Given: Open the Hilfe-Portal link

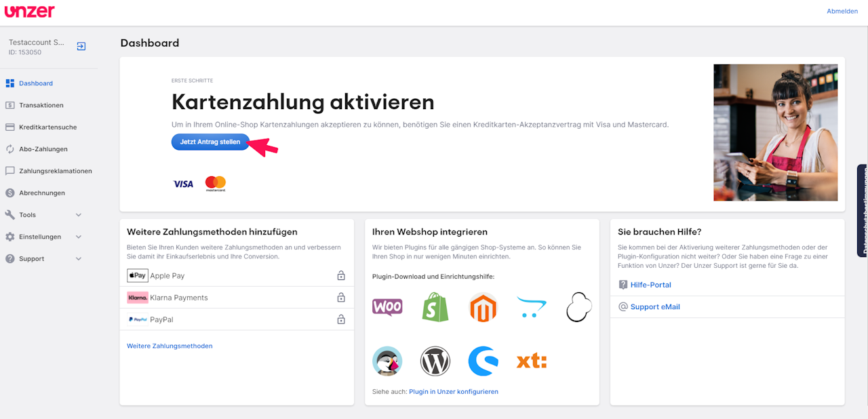Looking at the screenshot, I should click(x=650, y=285).
